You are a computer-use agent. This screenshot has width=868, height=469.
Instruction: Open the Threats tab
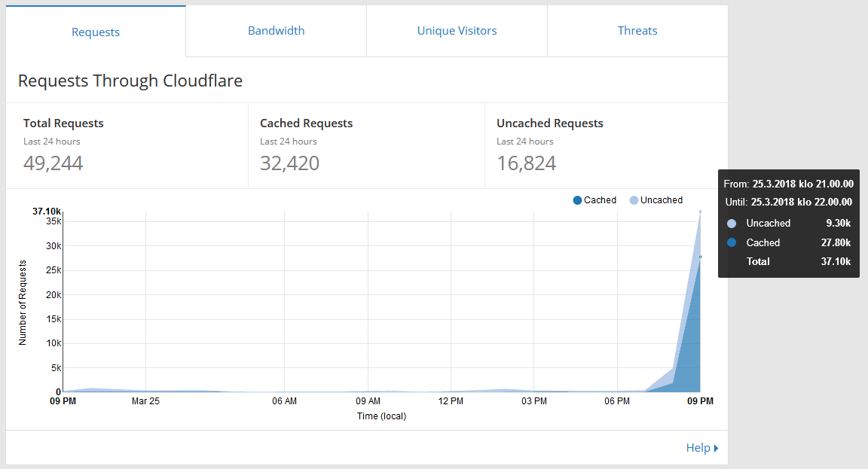pyautogui.click(x=637, y=31)
